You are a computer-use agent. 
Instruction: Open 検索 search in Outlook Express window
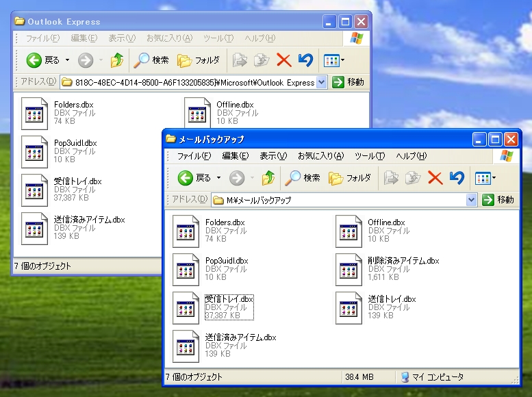[x=151, y=60]
